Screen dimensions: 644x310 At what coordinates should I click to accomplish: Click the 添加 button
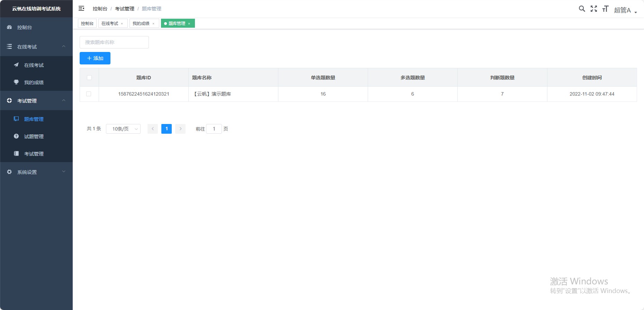tap(95, 58)
